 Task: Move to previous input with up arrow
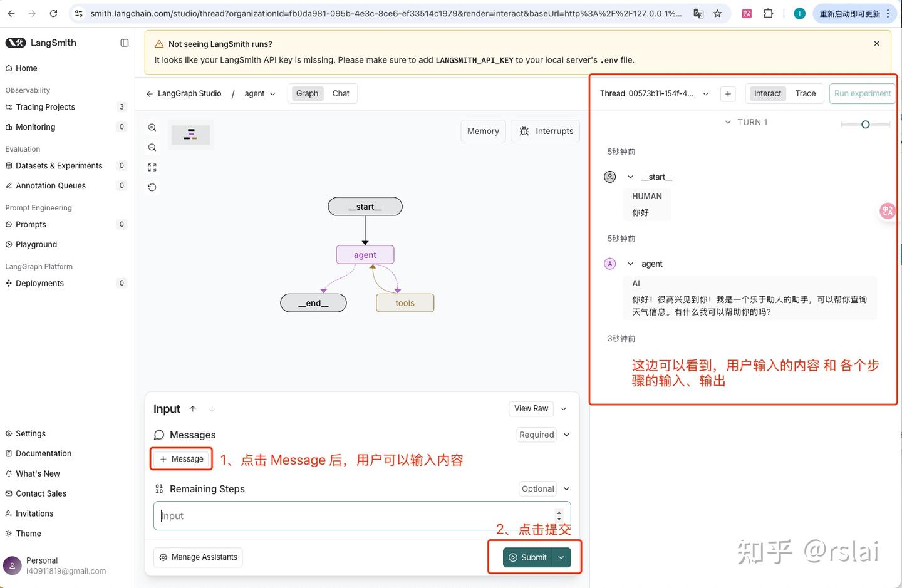tap(193, 409)
